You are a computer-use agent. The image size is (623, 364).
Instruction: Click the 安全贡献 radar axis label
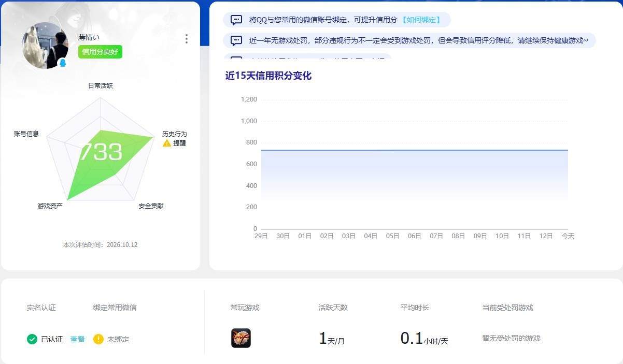151,206
